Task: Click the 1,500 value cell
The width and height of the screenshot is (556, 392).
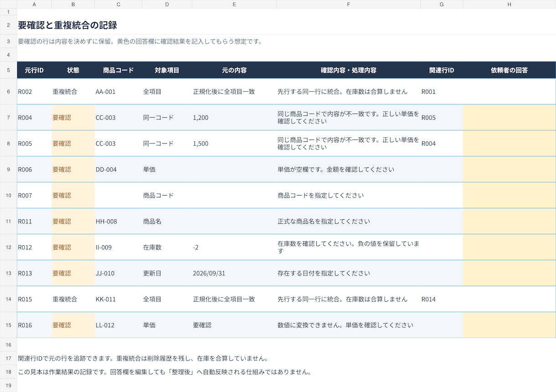Action: 234,144
